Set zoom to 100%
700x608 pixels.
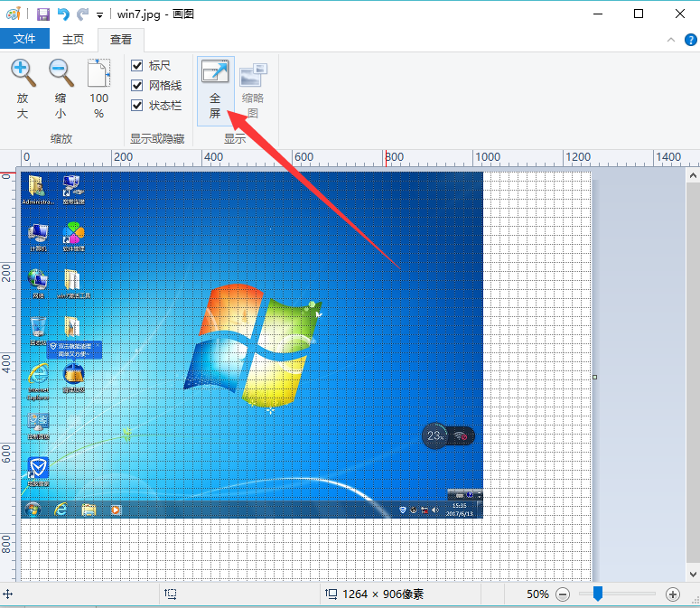pyautogui.click(x=98, y=89)
